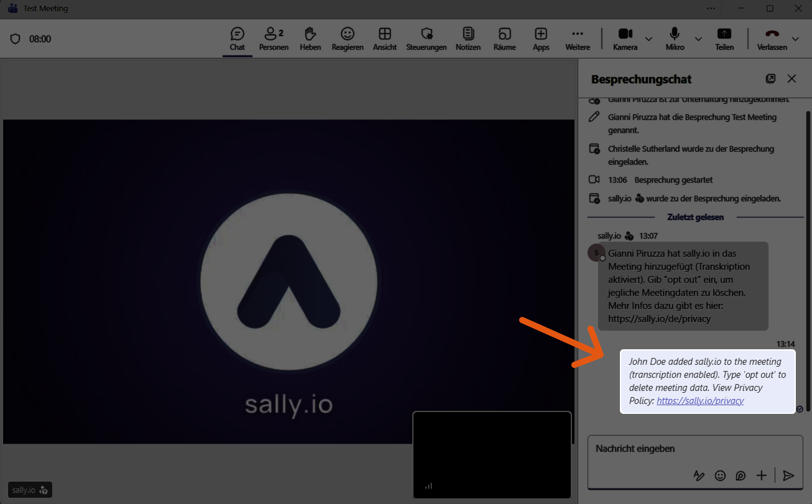Toggle the Chat panel visibility
Screen dimensions: 812x504
click(x=237, y=39)
